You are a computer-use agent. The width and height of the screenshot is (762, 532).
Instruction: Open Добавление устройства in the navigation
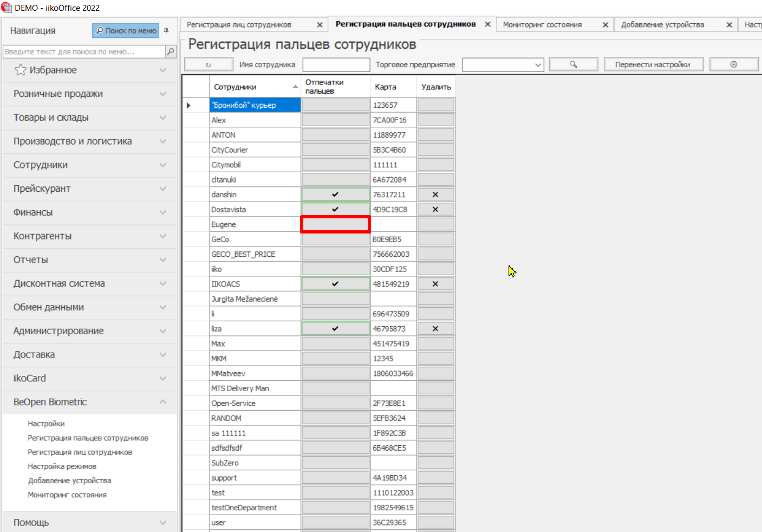tap(69, 481)
